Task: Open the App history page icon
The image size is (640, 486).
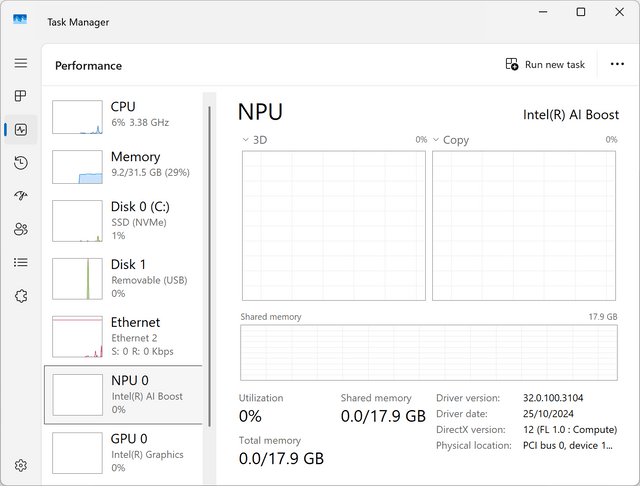Action: [x=21, y=163]
